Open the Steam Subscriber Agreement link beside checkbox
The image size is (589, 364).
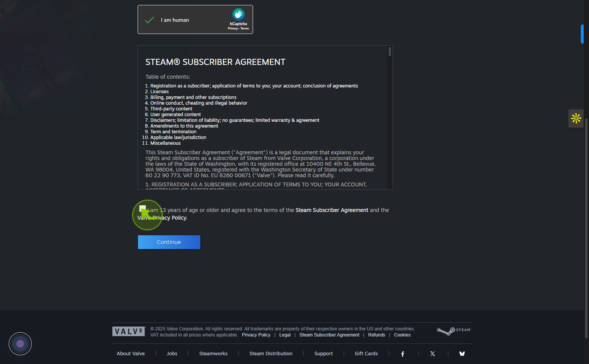[x=332, y=210]
